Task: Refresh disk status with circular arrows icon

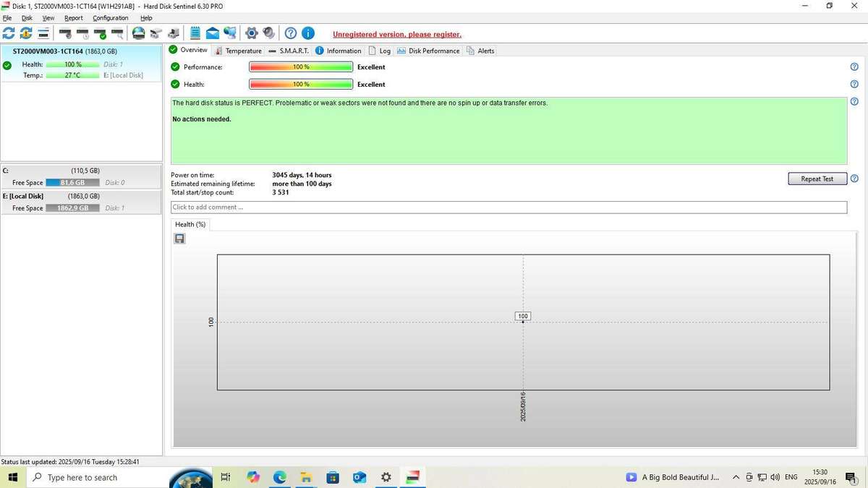Action: (x=9, y=33)
